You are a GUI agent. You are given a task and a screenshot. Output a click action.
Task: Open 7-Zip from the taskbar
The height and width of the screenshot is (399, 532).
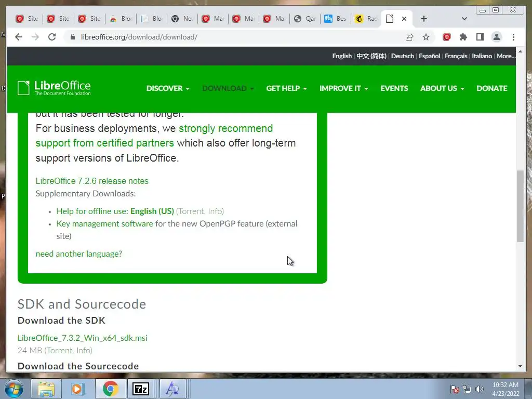pyautogui.click(x=140, y=389)
